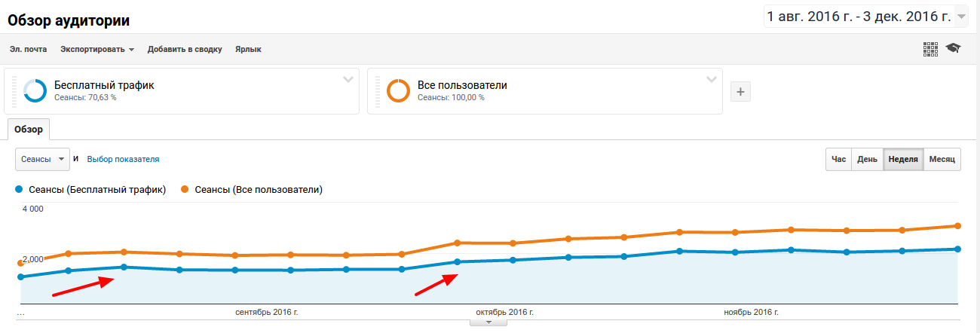Click Добавить в сводку button
The image size is (980, 333).
click(185, 50)
